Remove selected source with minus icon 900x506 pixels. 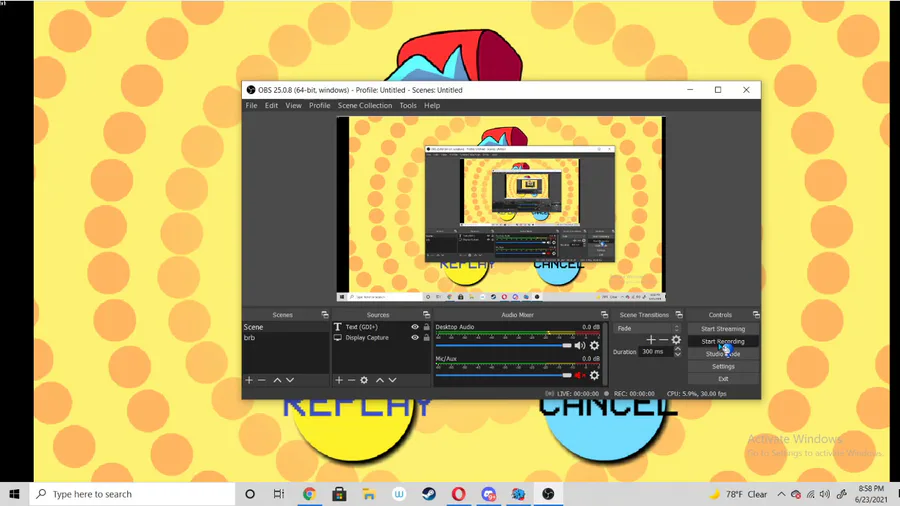pyautogui.click(x=351, y=380)
